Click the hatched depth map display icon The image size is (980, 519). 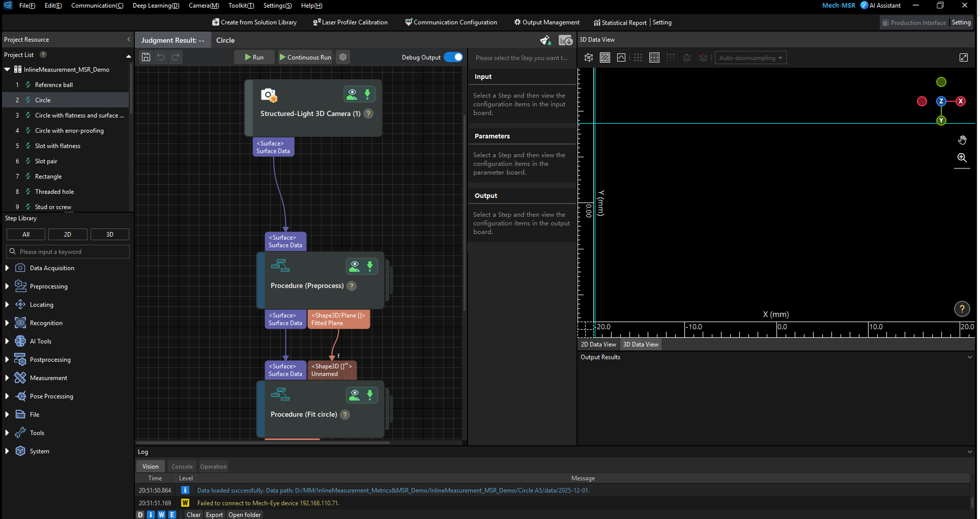point(605,57)
